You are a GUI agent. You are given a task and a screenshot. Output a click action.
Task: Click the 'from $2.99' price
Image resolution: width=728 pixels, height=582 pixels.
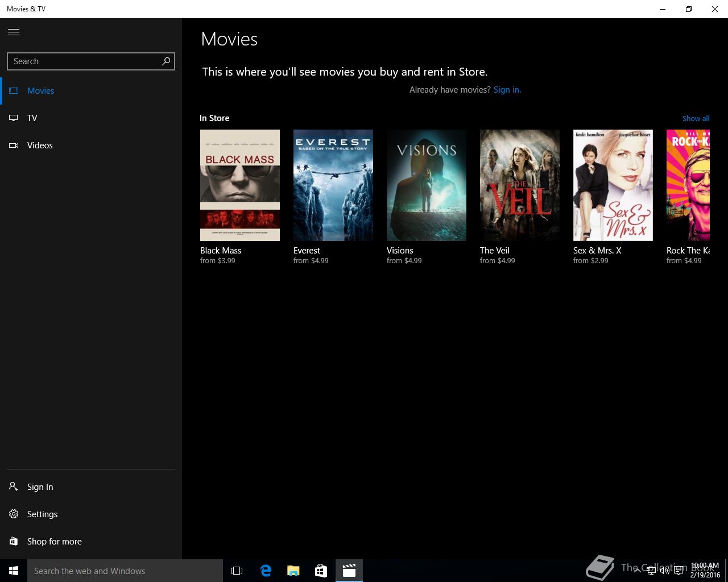[591, 261]
